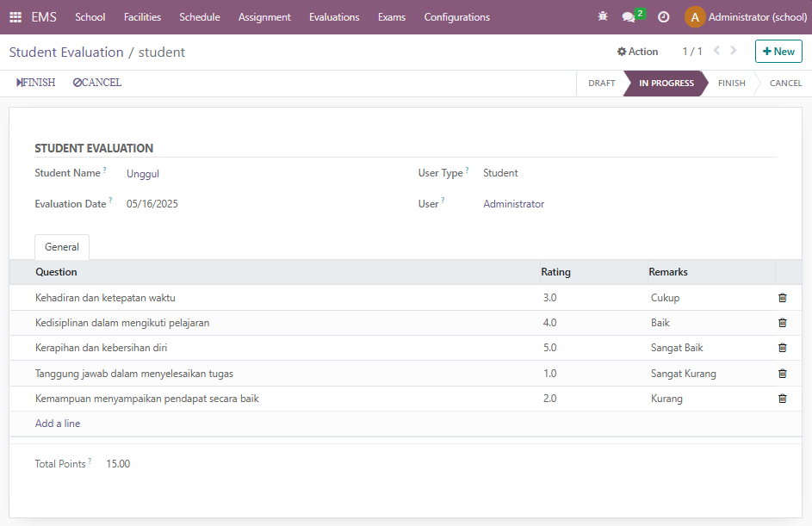Show User Type help tooltip mark
Image resolution: width=812 pixels, height=526 pixels.
point(467,170)
